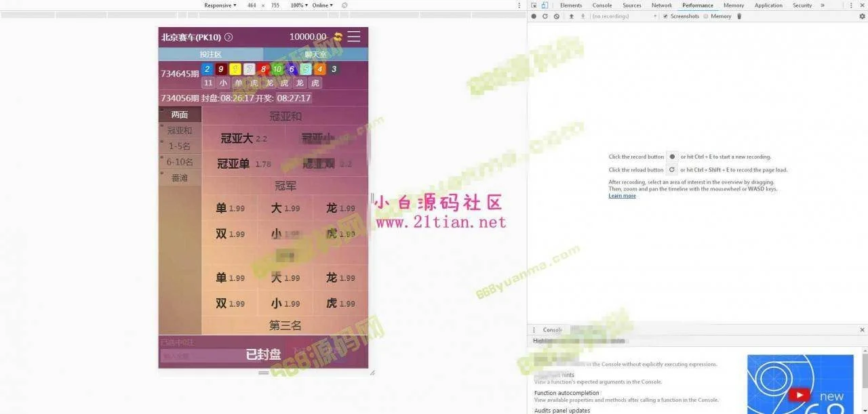Switch to the Elements tab
The image size is (868, 414).
(x=571, y=5)
